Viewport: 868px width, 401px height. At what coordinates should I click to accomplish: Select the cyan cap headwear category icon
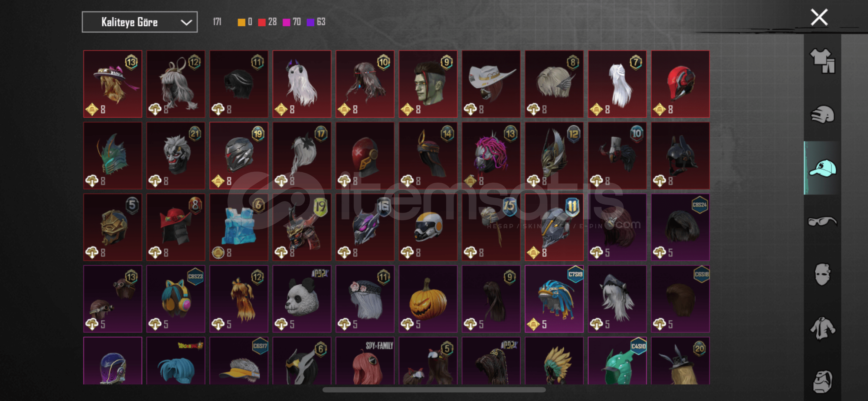[822, 168]
